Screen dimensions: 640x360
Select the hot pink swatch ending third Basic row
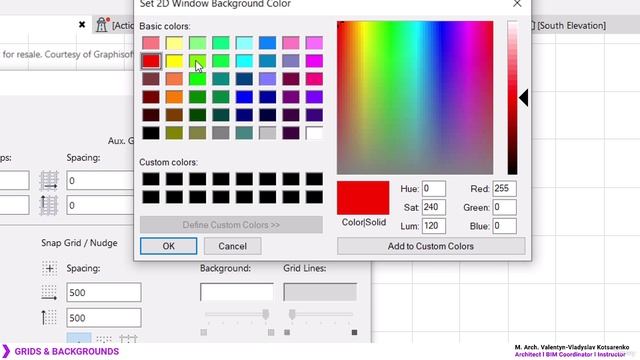(x=314, y=79)
